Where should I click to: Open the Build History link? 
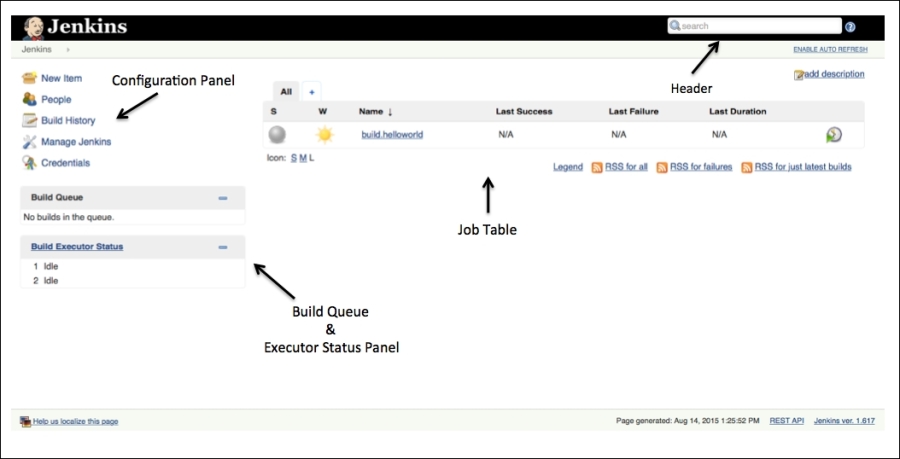coord(68,120)
